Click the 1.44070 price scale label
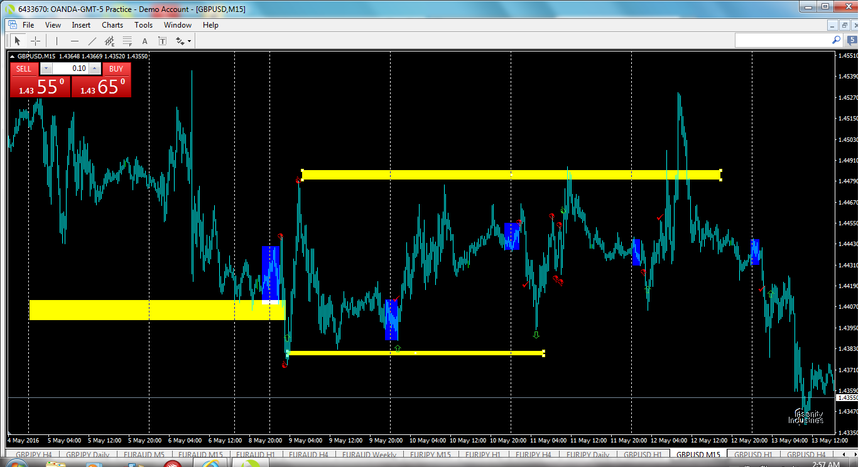This screenshot has height=467, width=868. coord(849,307)
